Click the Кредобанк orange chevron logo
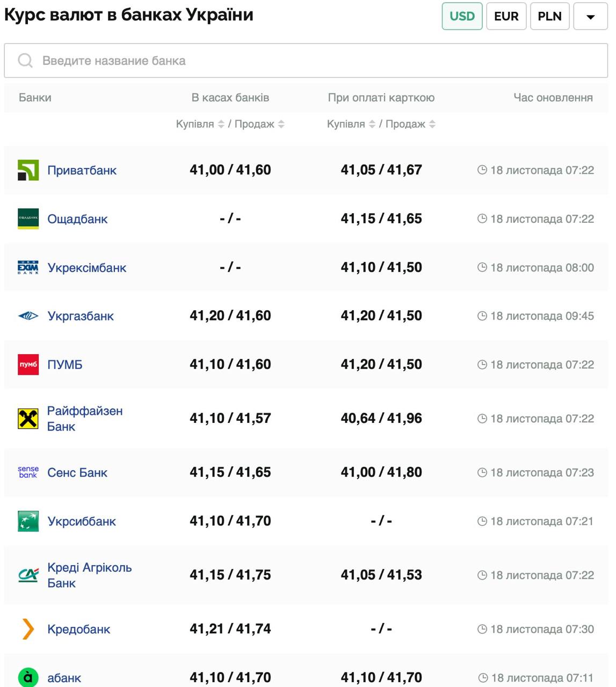Viewport: 616px width, 687px height. click(x=28, y=629)
